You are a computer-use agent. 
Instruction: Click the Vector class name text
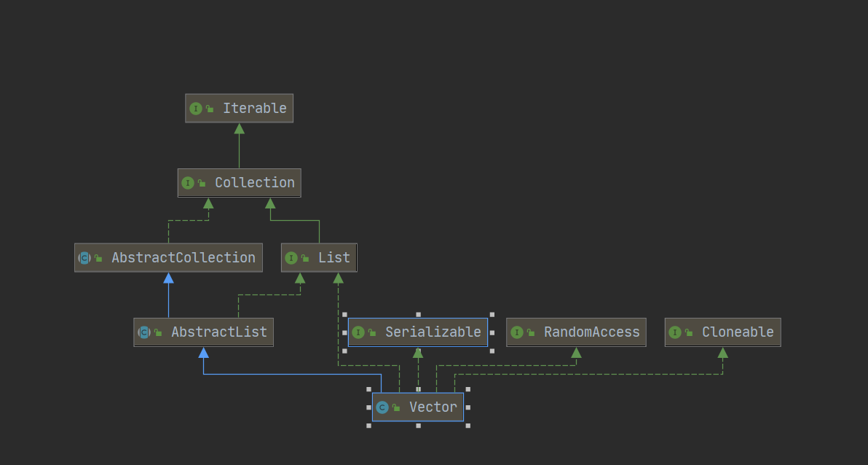point(433,407)
